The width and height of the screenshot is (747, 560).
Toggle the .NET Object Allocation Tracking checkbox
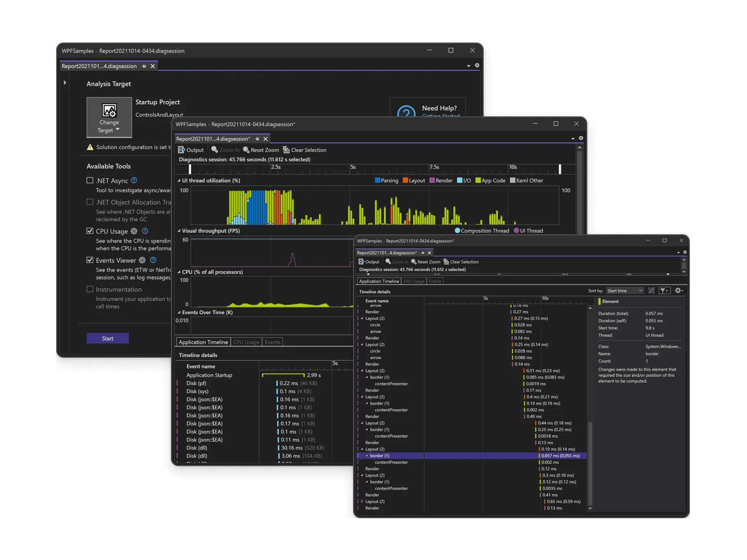click(x=90, y=202)
